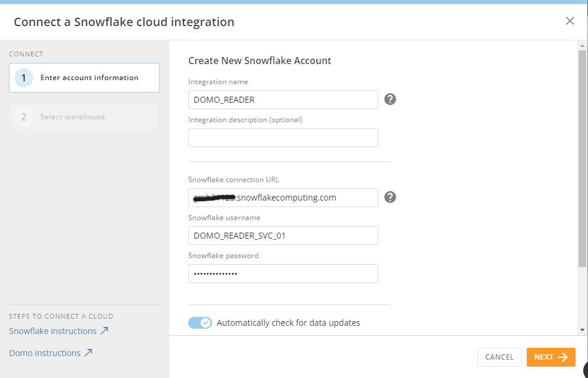Click the scrollbar up arrow
The width and height of the screenshot is (588, 378).
[x=582, y=45]
